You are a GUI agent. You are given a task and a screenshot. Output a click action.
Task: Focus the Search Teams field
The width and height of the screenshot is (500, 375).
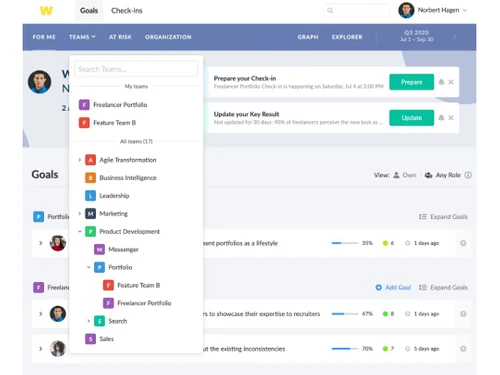[136, 69]
